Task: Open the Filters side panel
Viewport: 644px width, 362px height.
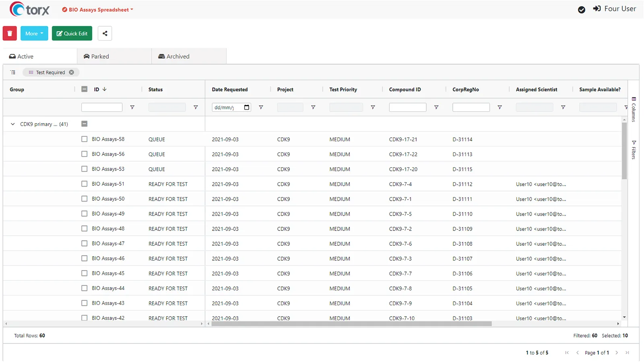Action: point(634,150)
